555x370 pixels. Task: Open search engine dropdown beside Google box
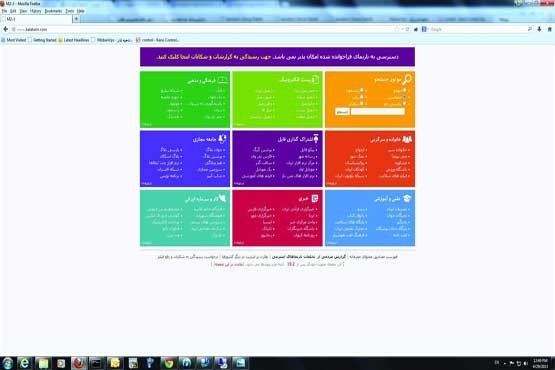point(424,29)
